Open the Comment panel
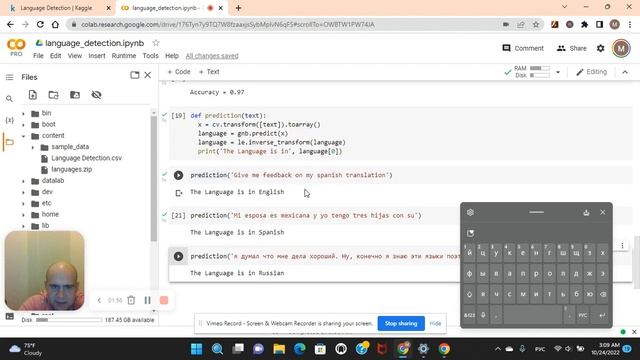The width and height of the screenshot is (640, 360). coord(523,48)
